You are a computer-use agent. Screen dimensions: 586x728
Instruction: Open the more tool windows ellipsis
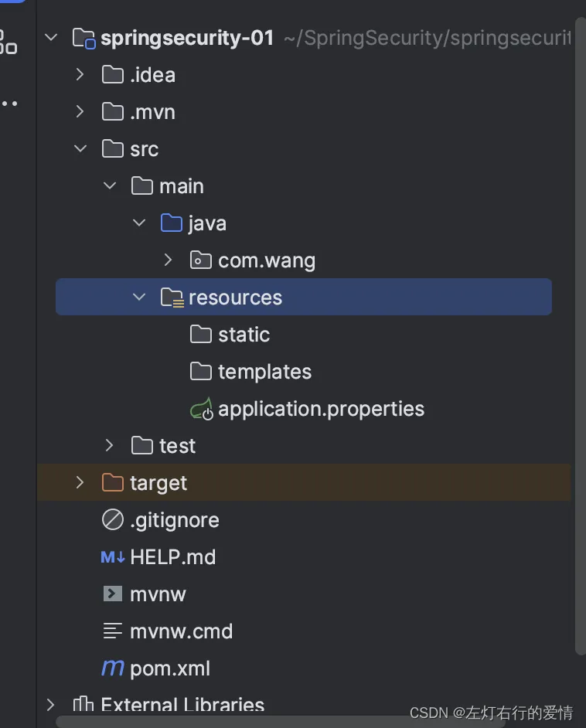tap(9, 104)
